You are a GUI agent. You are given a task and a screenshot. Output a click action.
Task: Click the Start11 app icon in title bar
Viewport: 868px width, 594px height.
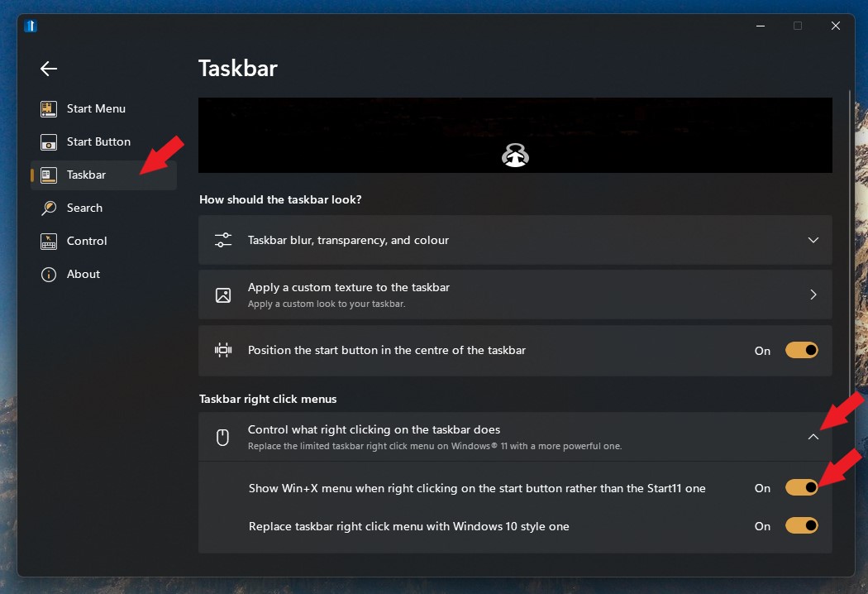[x=31, y=26]
